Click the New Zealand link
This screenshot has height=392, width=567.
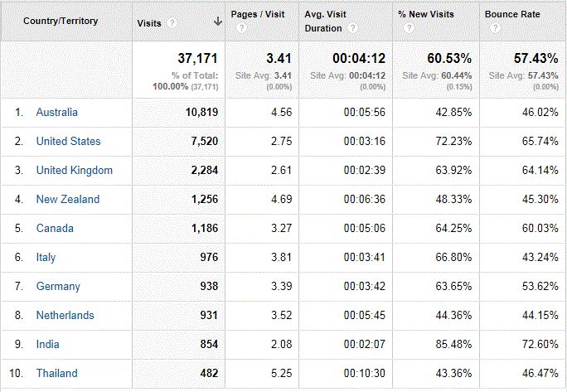click(67, 199)
